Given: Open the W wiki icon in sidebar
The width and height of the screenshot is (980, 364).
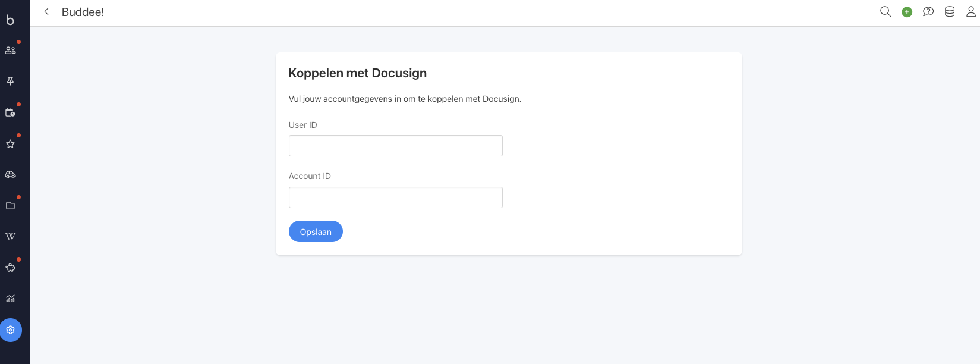Looking at the screenshot, I should pos(10,236).
